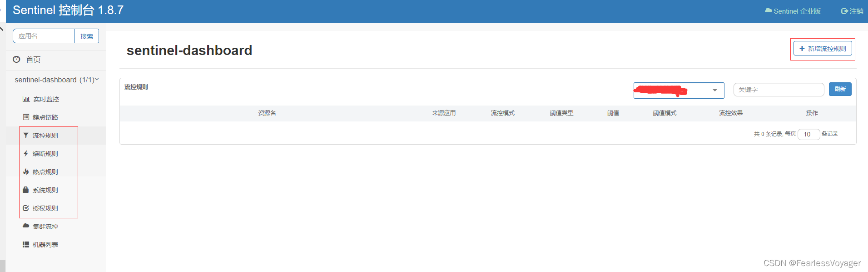The height and width of the screenshot is (272, 868).
Task: Click the cloud icon next to Sentinel 企业版
Action: click(x=768, y=10)
